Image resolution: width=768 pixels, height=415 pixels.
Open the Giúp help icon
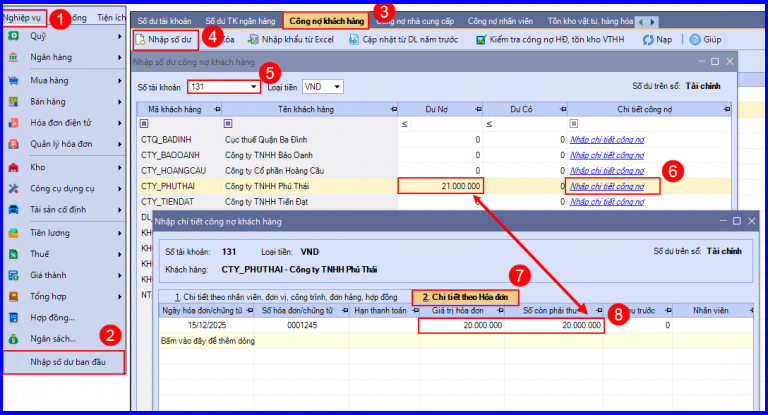(x=695, y=40)
